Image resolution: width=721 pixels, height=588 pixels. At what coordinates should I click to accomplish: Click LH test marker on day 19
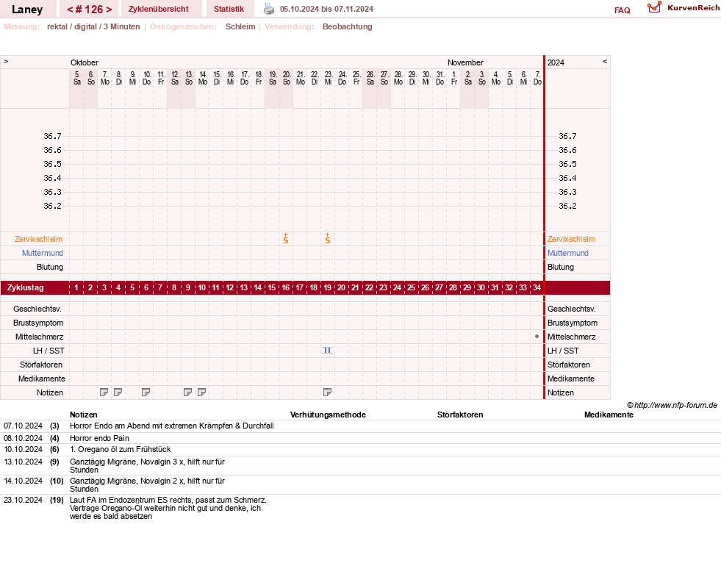pos(327,351)
